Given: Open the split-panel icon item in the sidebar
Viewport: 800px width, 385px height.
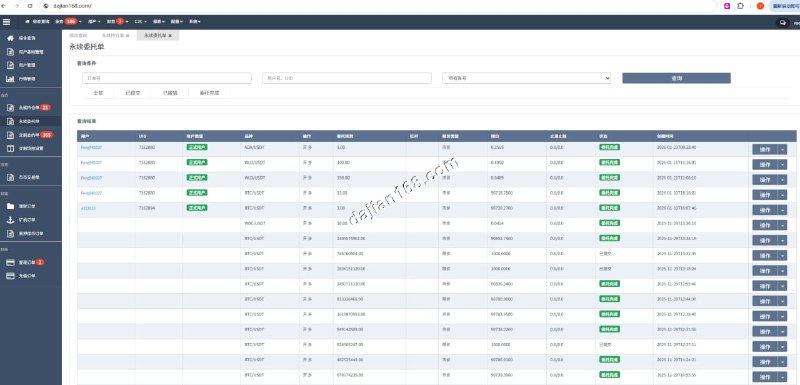Looking at the screenshot, I should 31,149.
